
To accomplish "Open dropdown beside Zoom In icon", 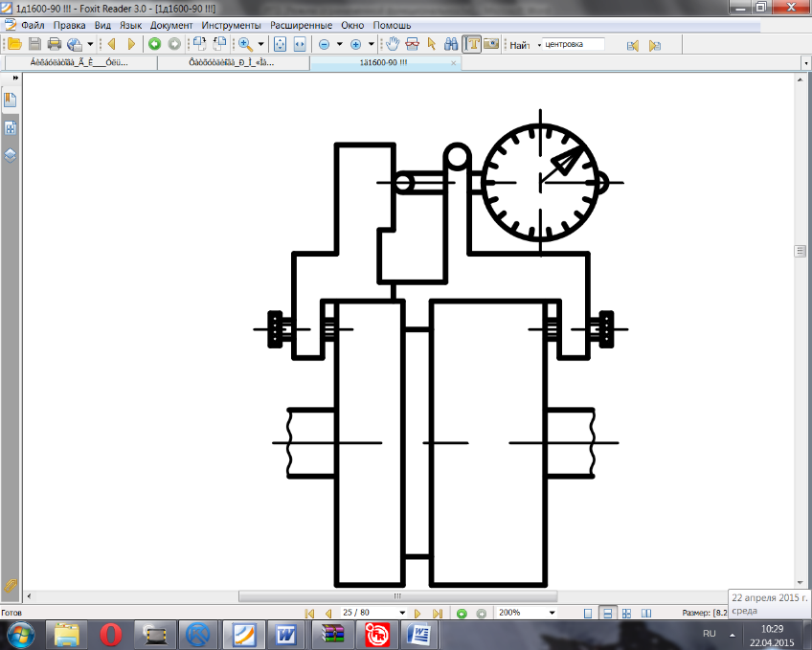I will pyautogui.click(x=372, y=44).
